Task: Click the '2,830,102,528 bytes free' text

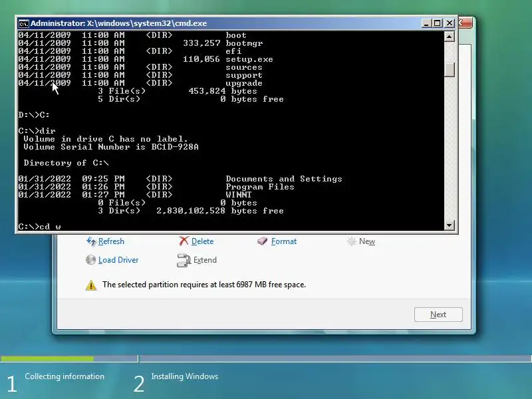Action: tap(220, 211)
